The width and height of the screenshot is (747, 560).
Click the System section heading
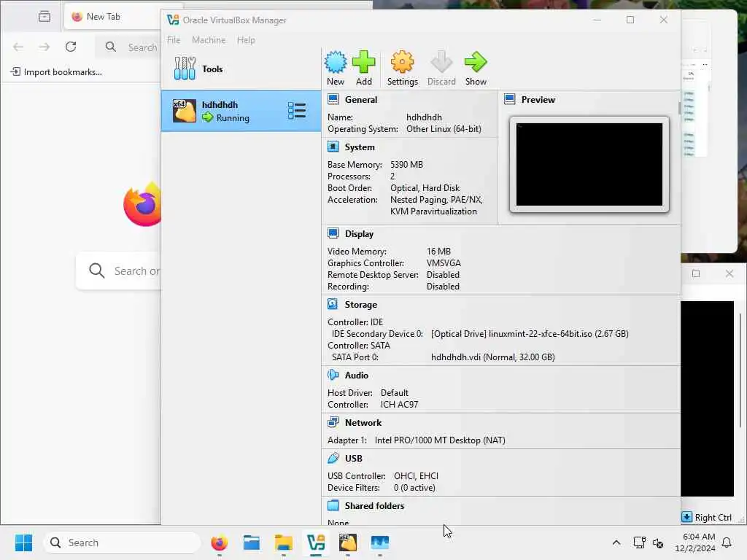360,147
